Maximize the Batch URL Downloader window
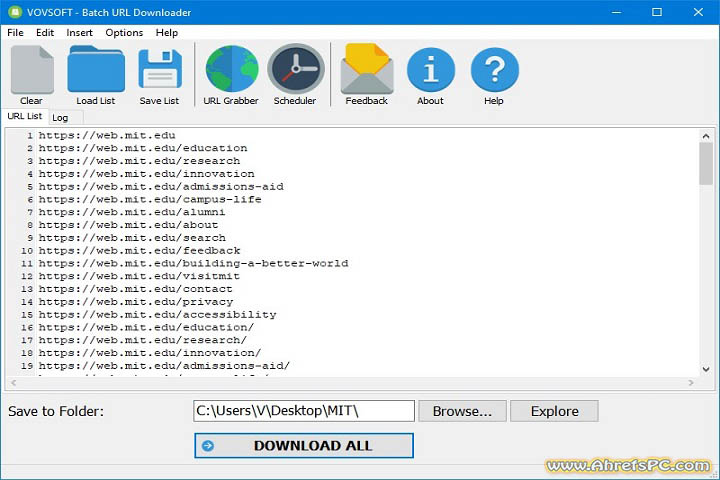This screenshot has height=480, width=720. [x=657, y=12]
